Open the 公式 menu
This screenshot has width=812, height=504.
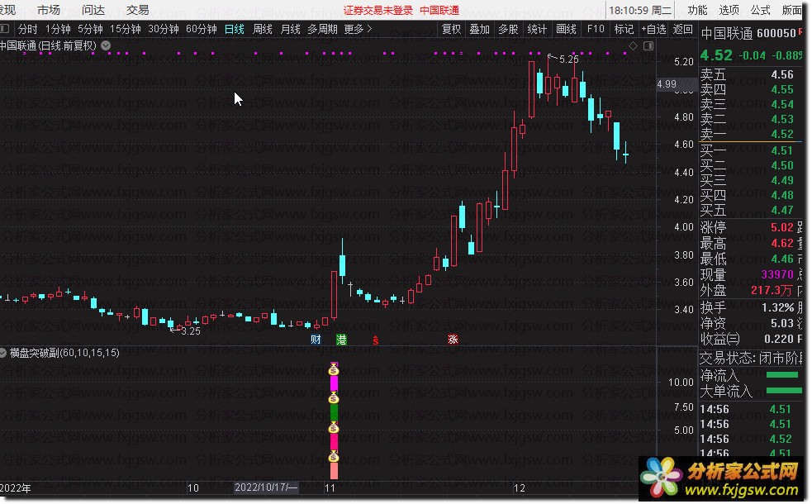[760, 10]
